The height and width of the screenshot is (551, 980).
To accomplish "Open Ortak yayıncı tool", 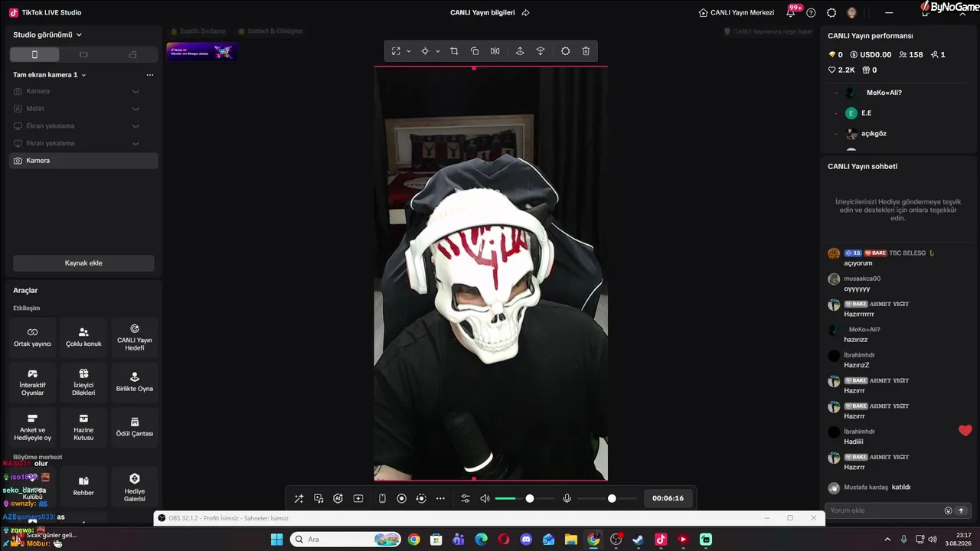I will pyautogui.click(x=32, y=337).
